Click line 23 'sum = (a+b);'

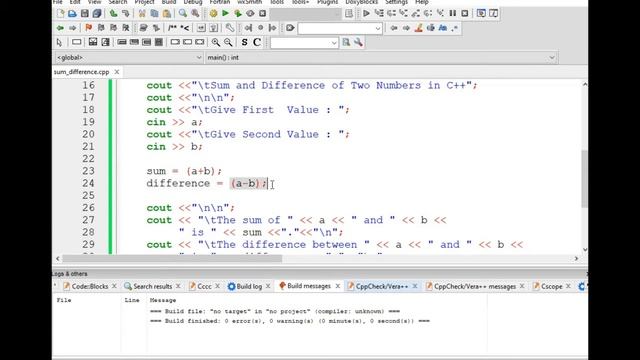coord(184,171)
